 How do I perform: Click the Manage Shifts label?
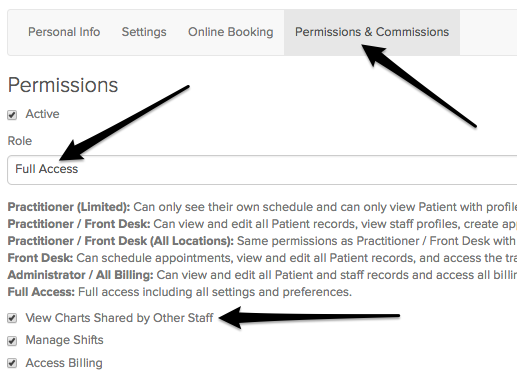click(x=65, y=340)
